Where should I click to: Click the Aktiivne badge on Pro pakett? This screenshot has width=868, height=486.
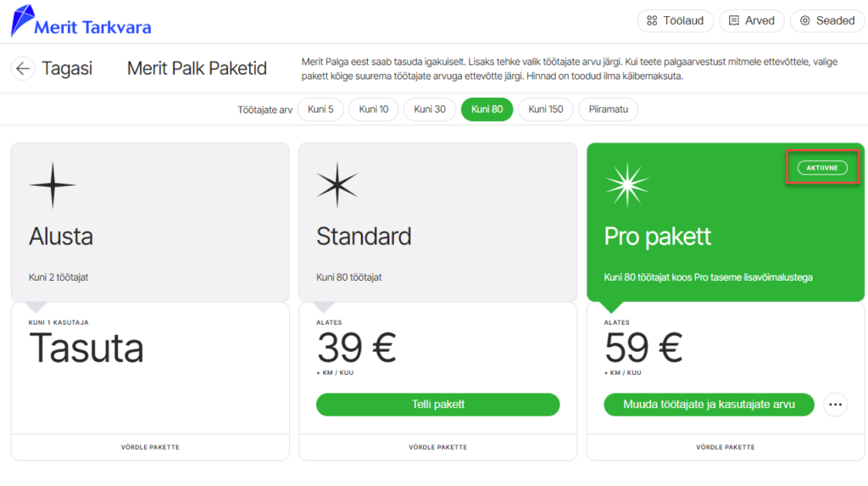tap(822, 167)
